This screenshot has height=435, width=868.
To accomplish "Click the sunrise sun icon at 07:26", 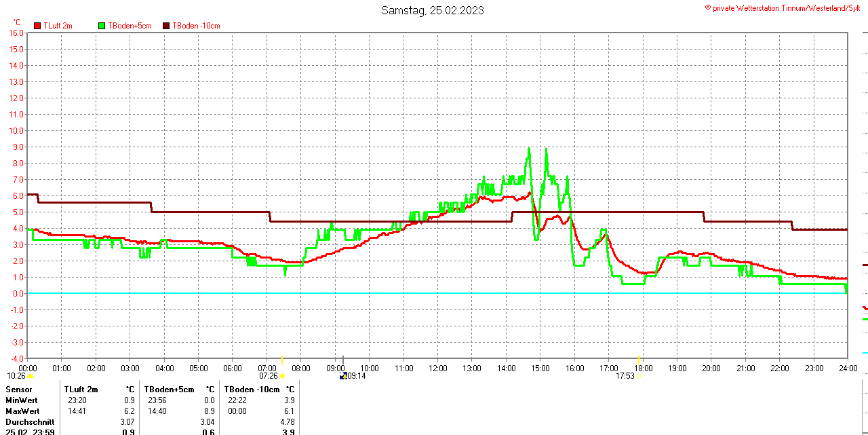I will point(282,376).
